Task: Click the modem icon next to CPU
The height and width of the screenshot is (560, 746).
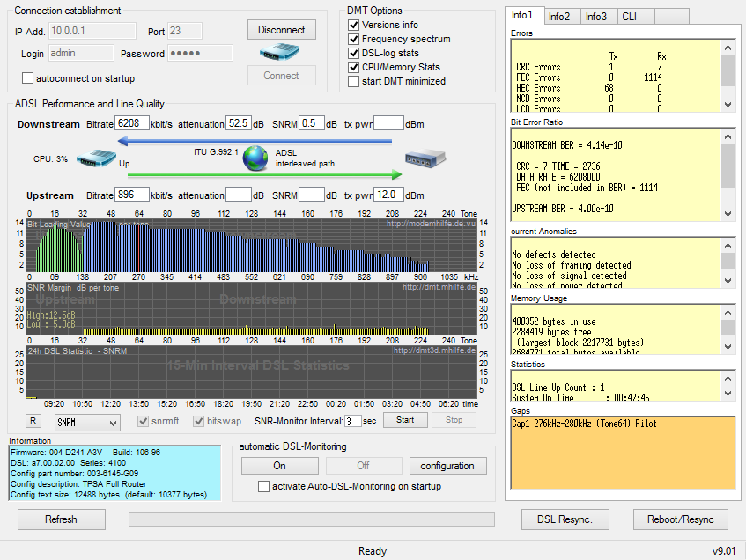Action: (97, 160)
